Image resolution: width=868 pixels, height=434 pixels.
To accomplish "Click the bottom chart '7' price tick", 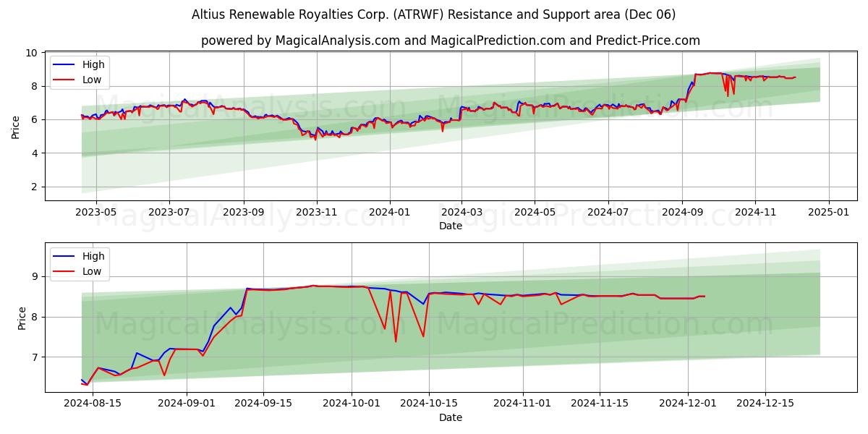I will point(35,357).
